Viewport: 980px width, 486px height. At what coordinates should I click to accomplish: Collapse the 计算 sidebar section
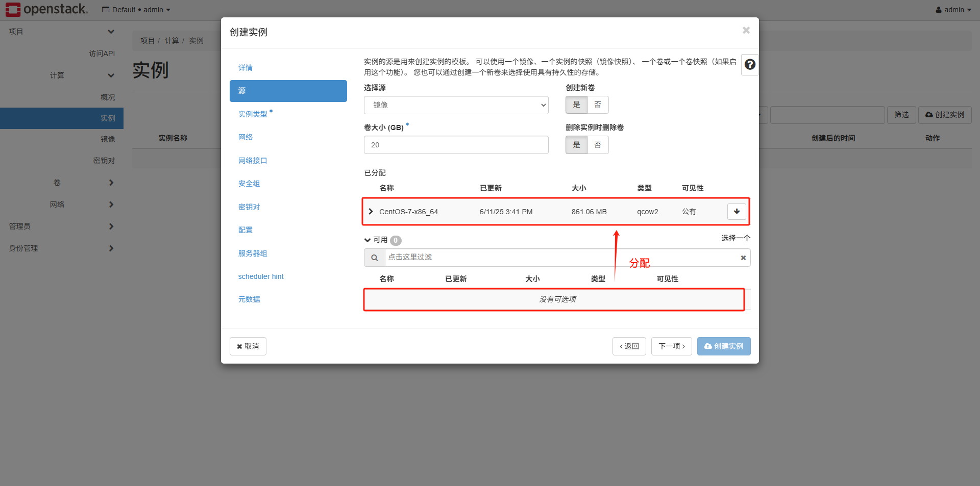62,75
